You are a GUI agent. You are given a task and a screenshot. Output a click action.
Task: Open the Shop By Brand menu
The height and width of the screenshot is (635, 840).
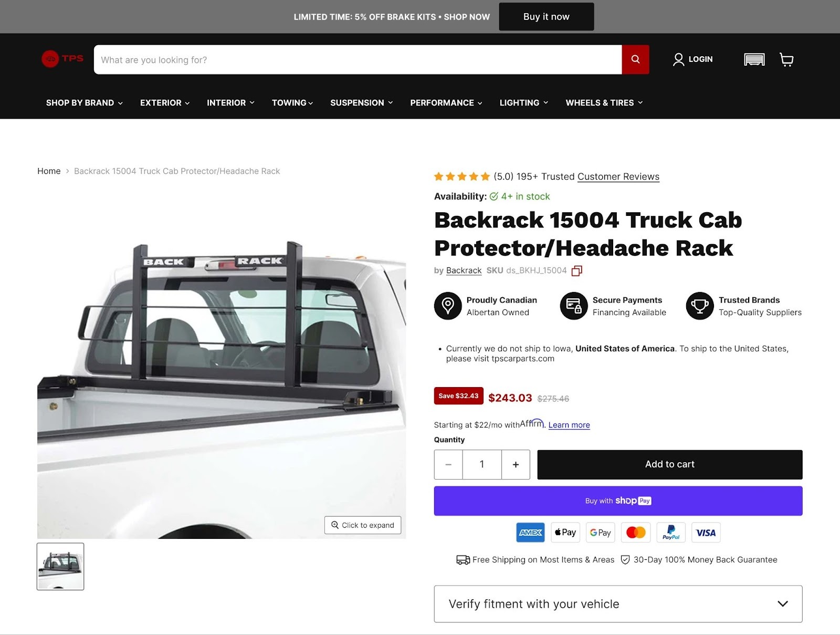tap(85, 103)
